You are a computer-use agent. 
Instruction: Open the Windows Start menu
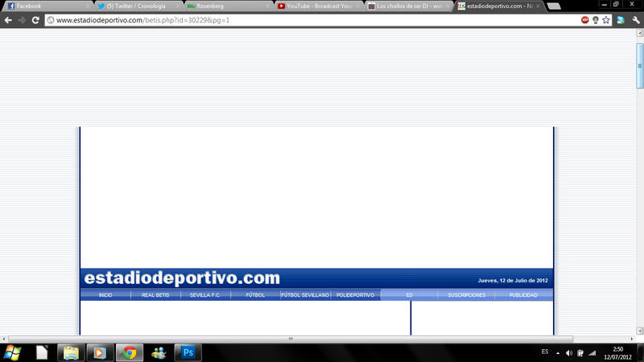[12, 353]
